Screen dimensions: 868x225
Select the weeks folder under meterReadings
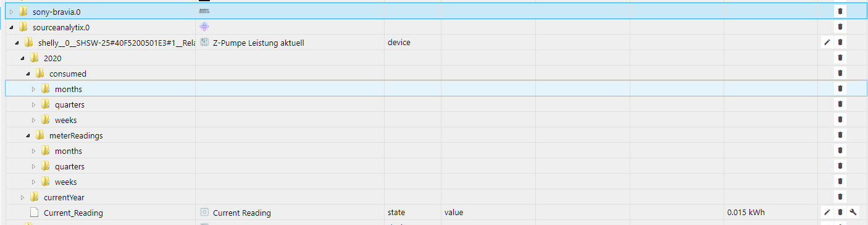click(x=65, y=182)
